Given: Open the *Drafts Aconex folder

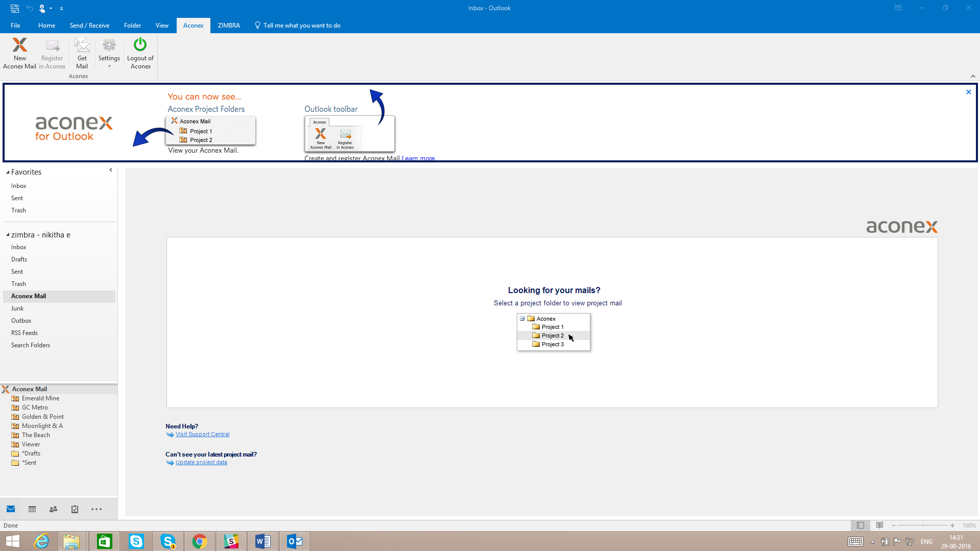Looking at the screenshot, I should click(x=31, y=453).
